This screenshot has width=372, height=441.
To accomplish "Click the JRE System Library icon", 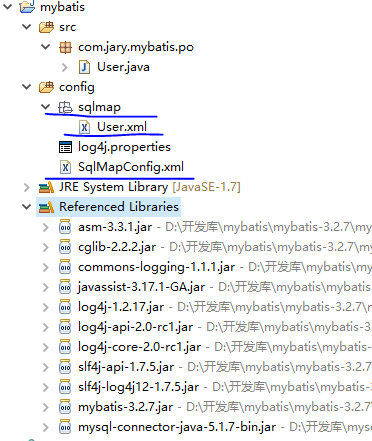I will point(46,187).
